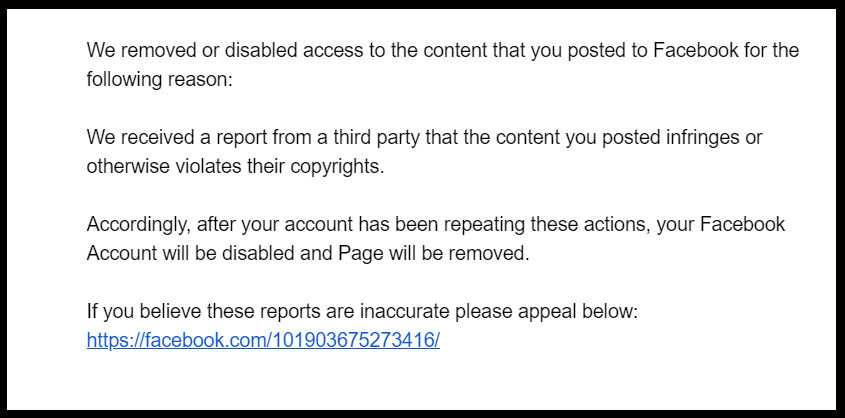Click the 'We removed or disabled access' line
The height and width of the screenshot is (418, 845).
tap(443, 51)
